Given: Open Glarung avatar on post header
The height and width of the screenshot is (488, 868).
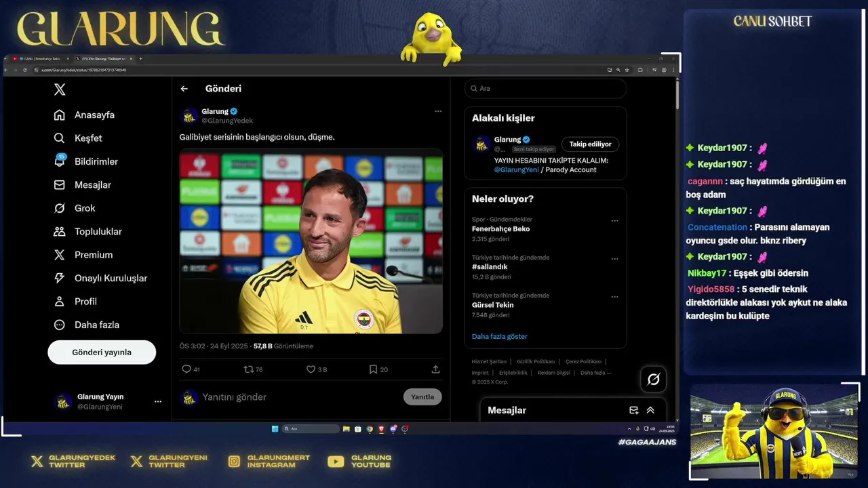Looking at the screenshot, I should point(189,116).
